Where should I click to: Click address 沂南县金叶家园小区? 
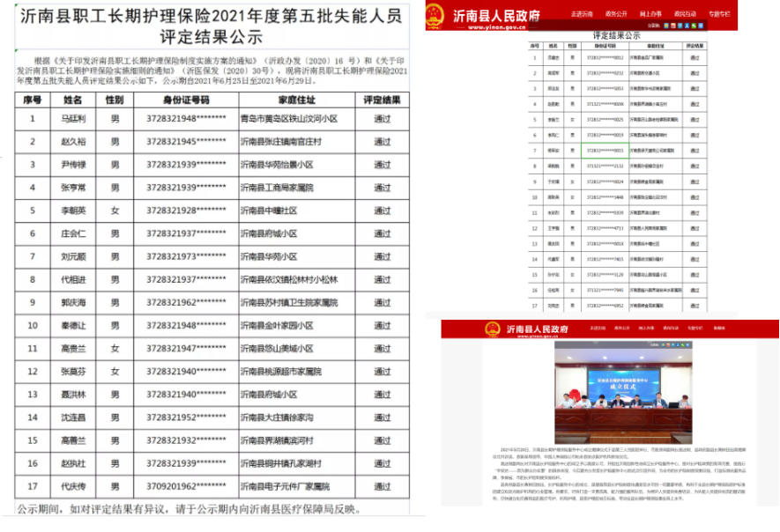[x=277, y=326]
